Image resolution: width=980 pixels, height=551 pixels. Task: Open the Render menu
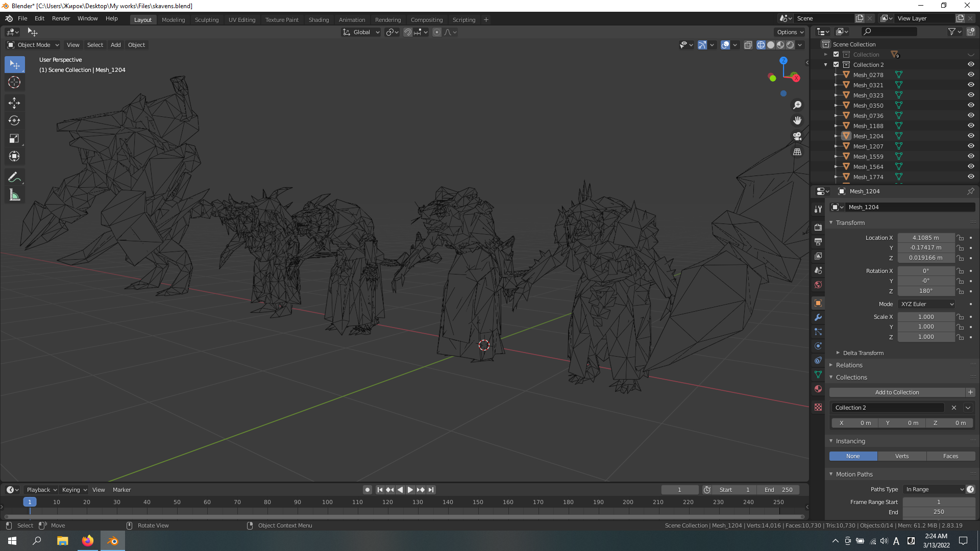(x=61, y=18)
